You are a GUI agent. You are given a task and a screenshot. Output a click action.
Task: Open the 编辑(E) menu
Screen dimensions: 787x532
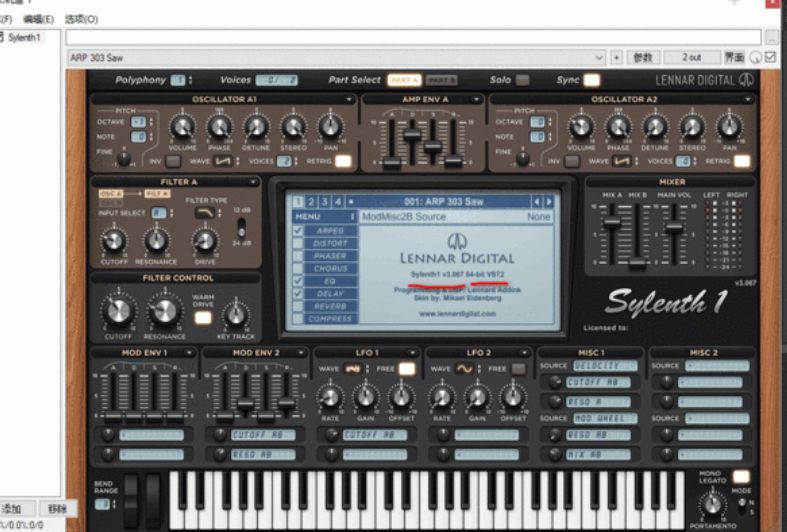point(38,19)
